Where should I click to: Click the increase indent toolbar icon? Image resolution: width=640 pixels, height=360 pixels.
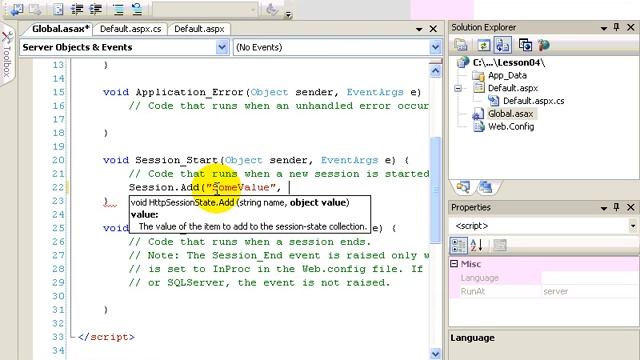coord(96,9)
